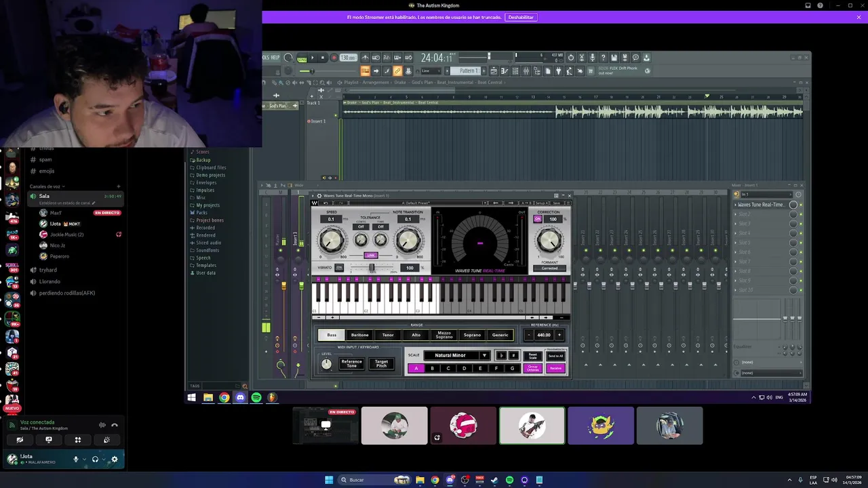This screenshot has width=868, height=488.
Task: Select root note A in scale
Action: pyautogui.click(x=416, y=368)
